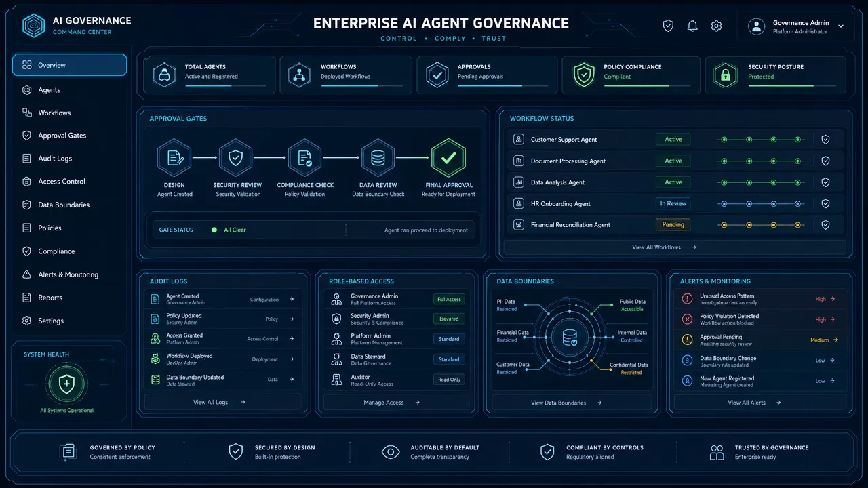Expand Approval Pending alert arrow
868x488 pixels.
pyautogui.click(x=835, y=340)
